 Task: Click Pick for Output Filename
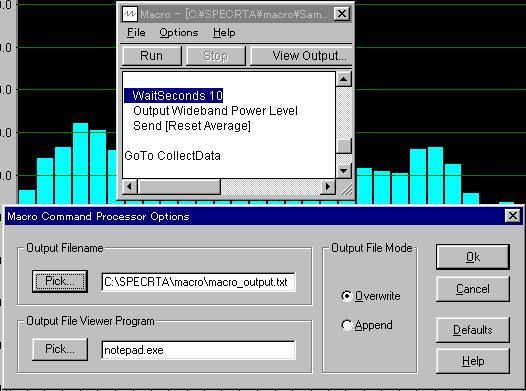click(60, 281)
